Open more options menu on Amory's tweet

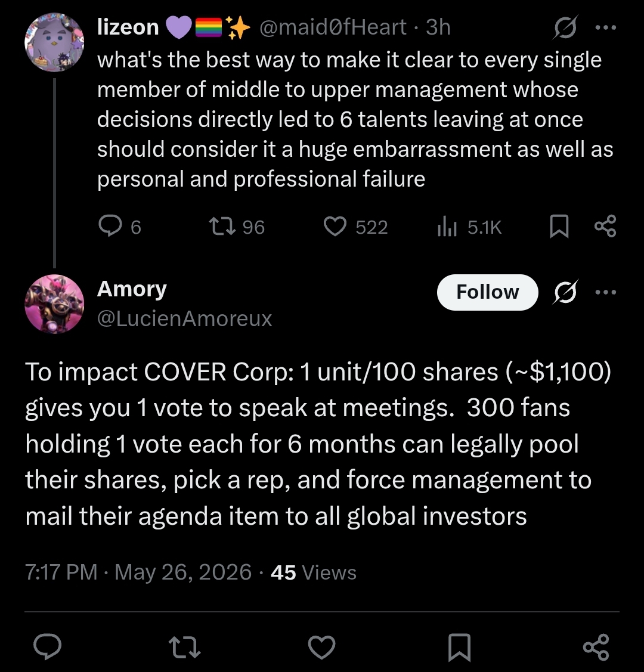(x=606, y=292)
